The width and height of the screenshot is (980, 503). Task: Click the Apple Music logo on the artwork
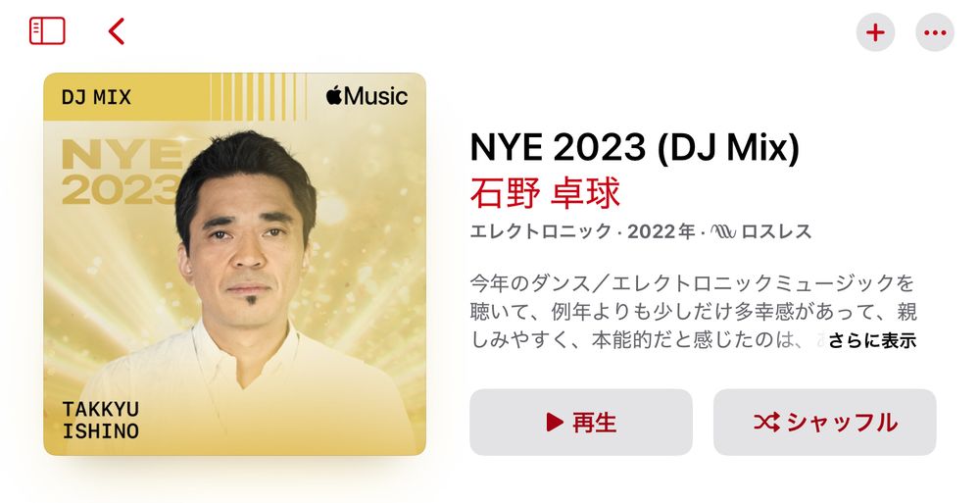click(367, 96)
